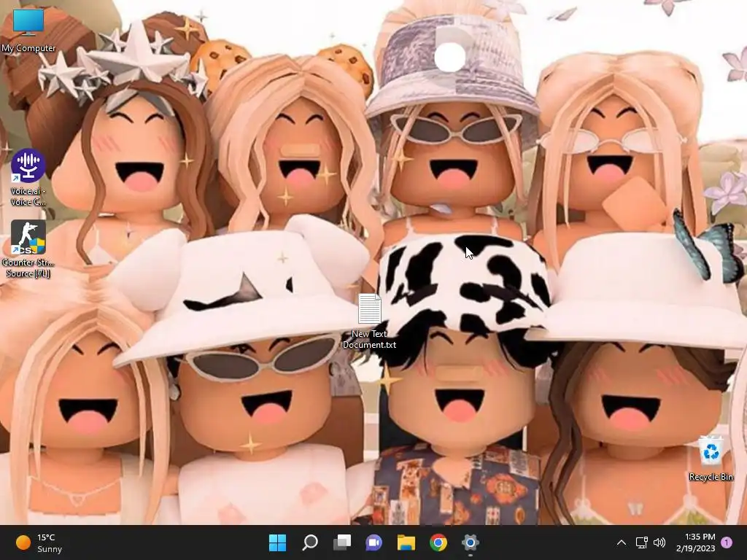Open the weather widget showing 15°C Sunny
This screenshot has width=747, height=560.
tap(39, 542)
